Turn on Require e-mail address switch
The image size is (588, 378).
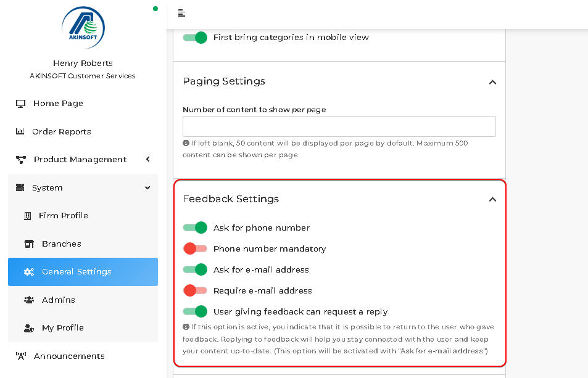[x=195, y=290]
